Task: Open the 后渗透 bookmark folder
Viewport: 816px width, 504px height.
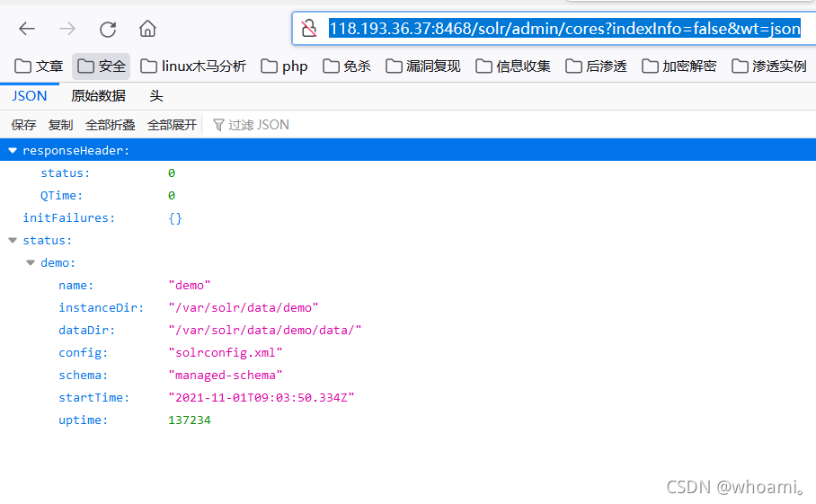Action: (597, 66)
